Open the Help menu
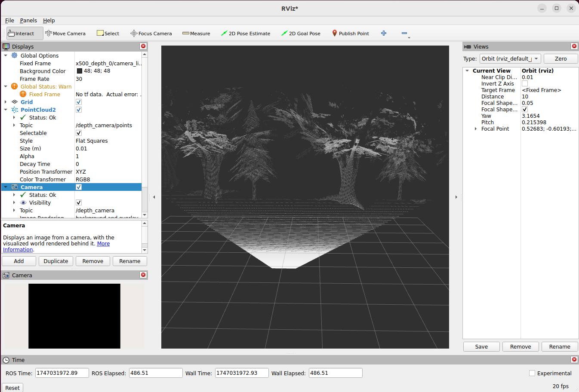579x392 pixels. click(x=49, y=20)
